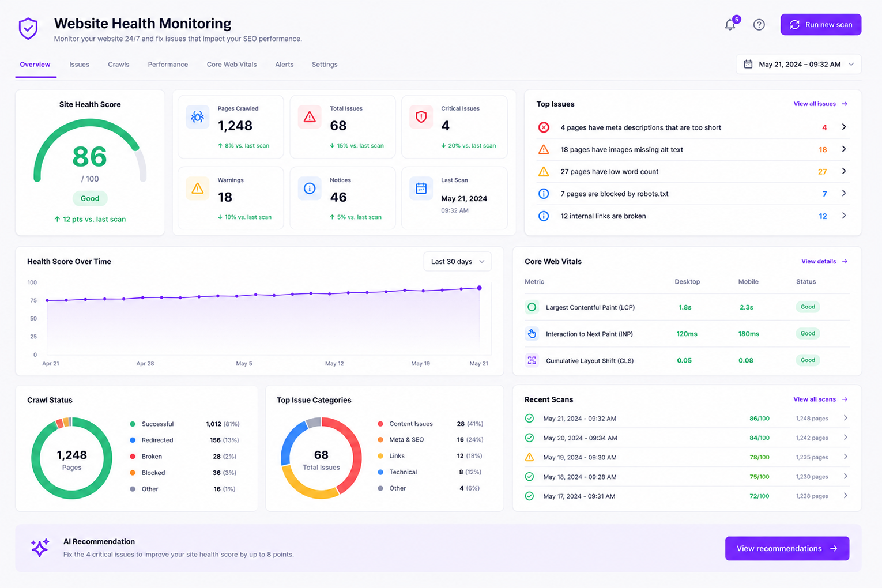
Task: Switch to the Core Web Vitals tab
Action: click(x=232, y=65)
